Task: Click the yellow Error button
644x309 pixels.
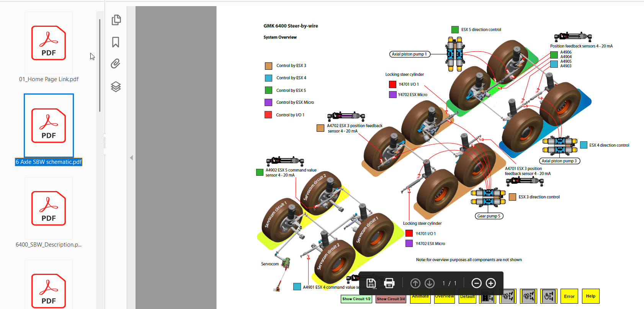Action: tap(569, 296)
